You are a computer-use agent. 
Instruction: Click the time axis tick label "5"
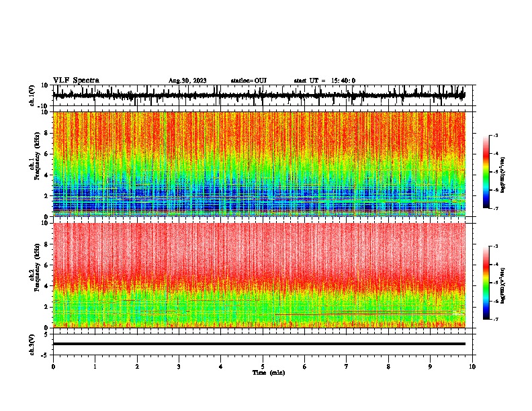coord(263,367)
